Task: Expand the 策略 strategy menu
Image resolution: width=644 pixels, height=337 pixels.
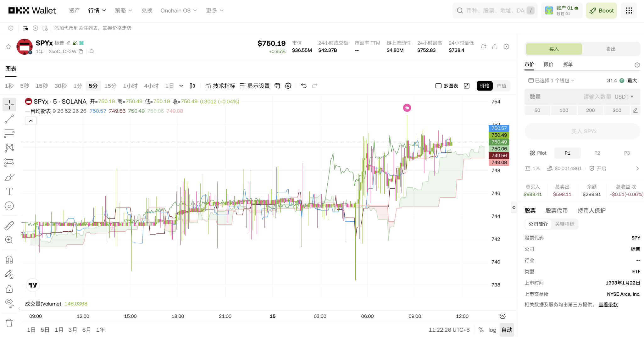Action: coord(123,11)
